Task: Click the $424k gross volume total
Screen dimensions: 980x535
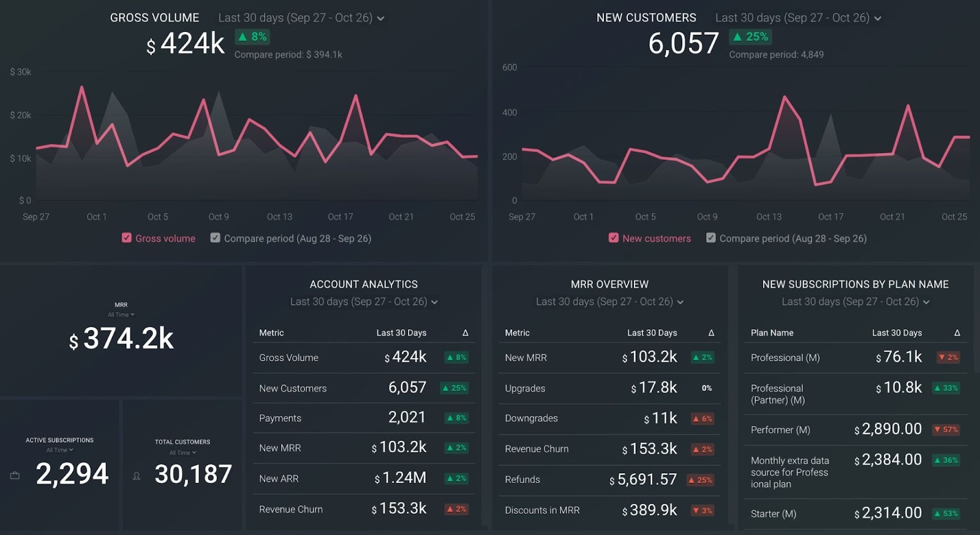Action: click(186, 44)
